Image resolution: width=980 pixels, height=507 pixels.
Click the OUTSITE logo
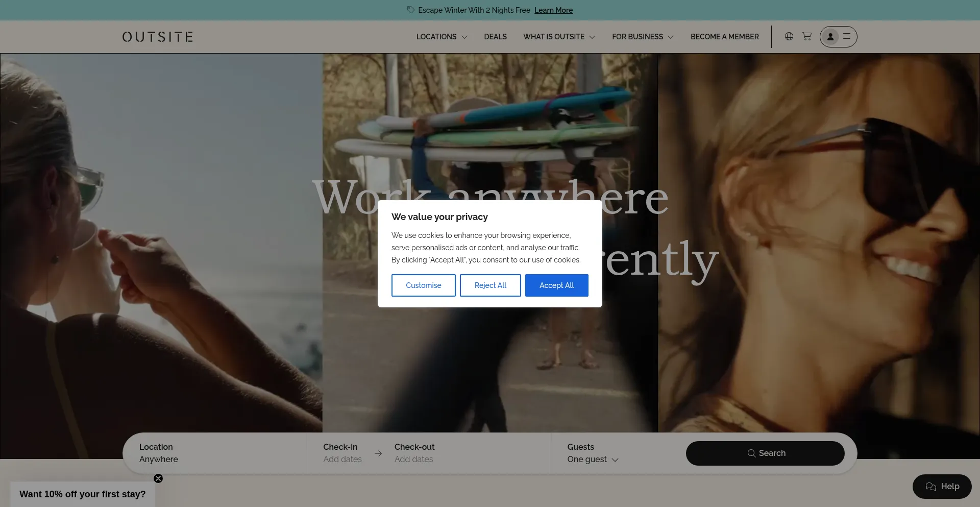pyautogui.click(x=157, y=37)
